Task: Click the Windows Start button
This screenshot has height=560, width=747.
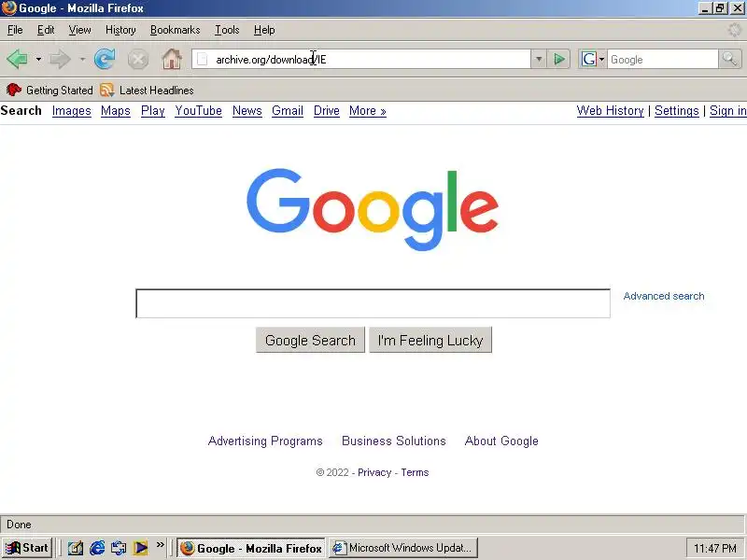Action: point(27,548)
